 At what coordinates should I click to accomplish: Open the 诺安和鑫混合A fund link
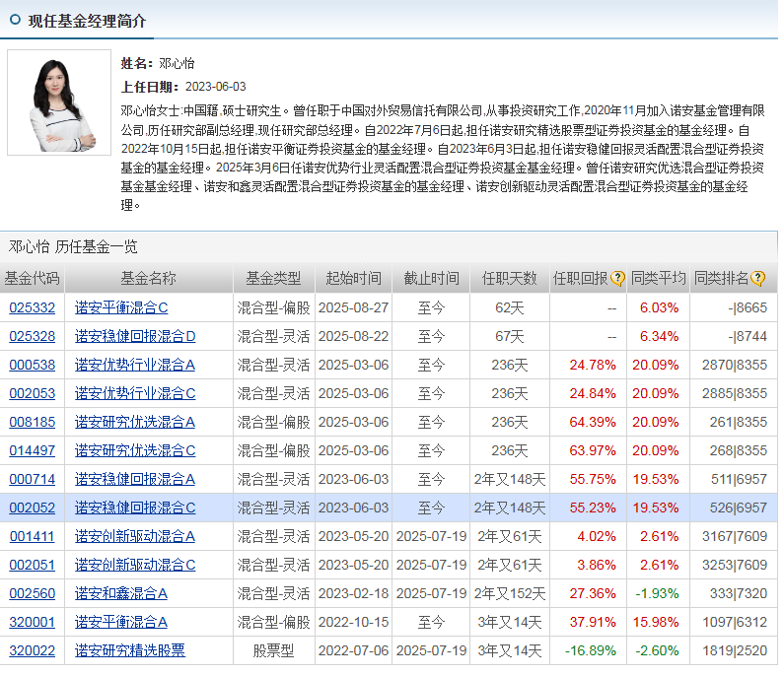click(x=121, y=593)
